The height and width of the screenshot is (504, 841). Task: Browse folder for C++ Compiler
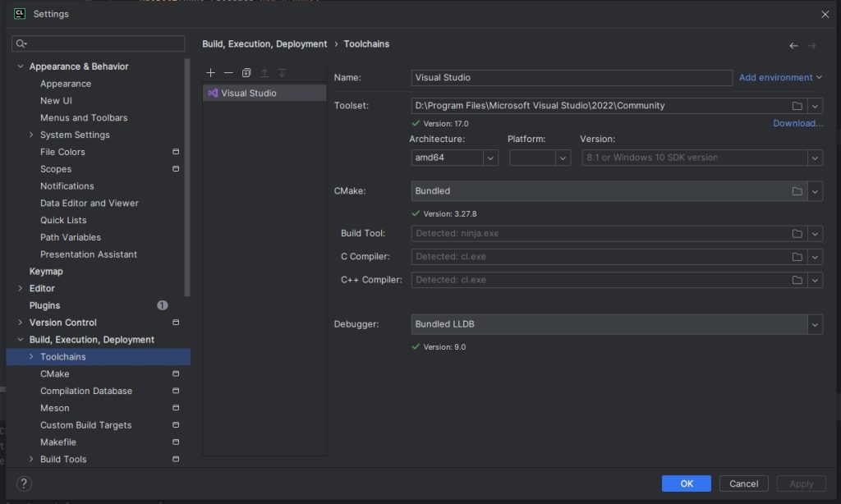tap(797, 280)
